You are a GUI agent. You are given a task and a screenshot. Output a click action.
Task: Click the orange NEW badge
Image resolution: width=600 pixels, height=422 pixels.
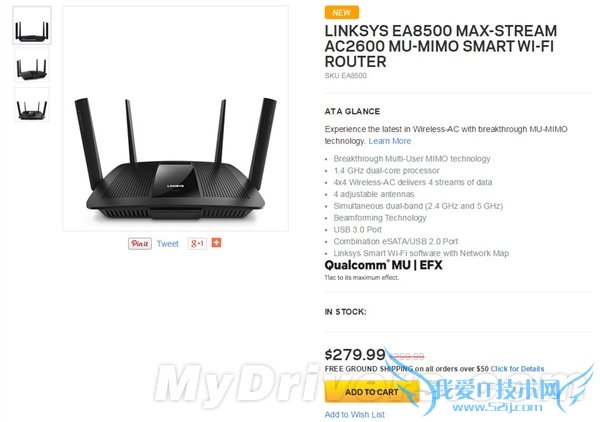(342, 13)
